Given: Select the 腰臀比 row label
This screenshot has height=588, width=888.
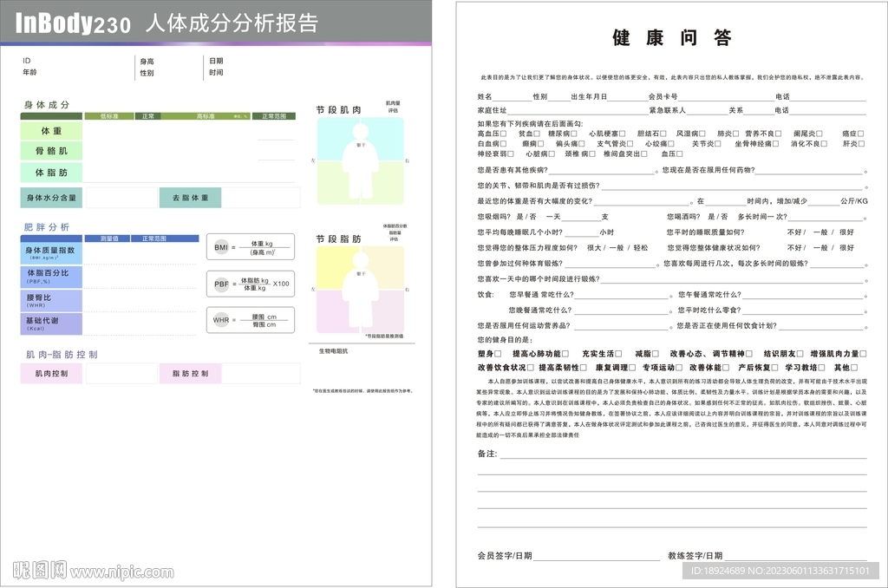Looking at the screenshot, I should pyautogui.click(x=51, y=301).
